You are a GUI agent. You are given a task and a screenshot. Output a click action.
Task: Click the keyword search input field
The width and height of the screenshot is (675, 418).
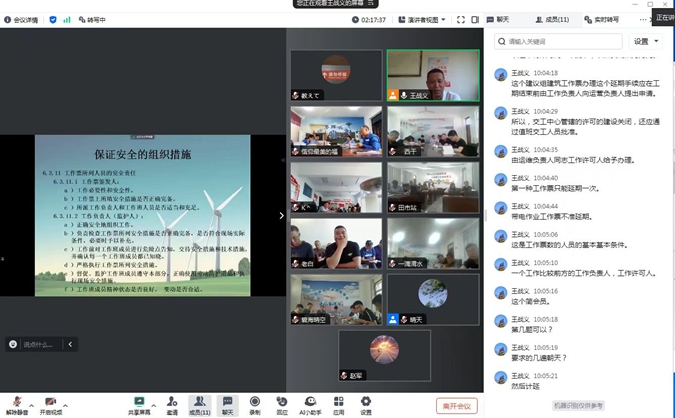(560, 42)
